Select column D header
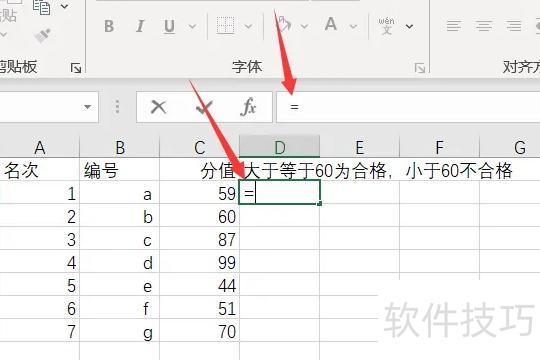 280,147
